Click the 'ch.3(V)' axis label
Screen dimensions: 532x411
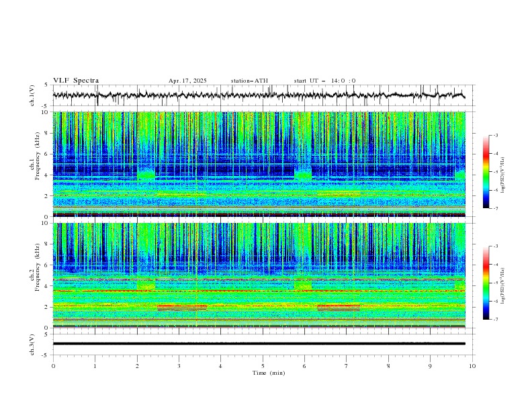click(x=32, y=345)
